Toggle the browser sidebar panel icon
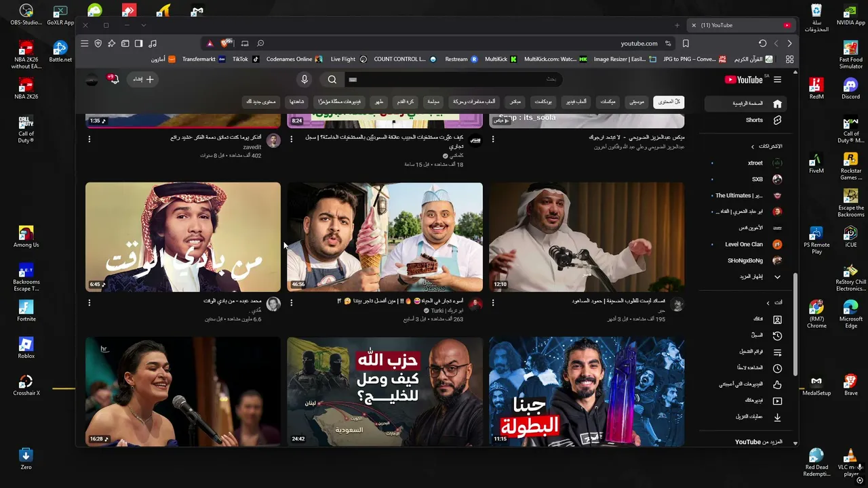This screenshot has height=488, width=868. tap(139, 43)
